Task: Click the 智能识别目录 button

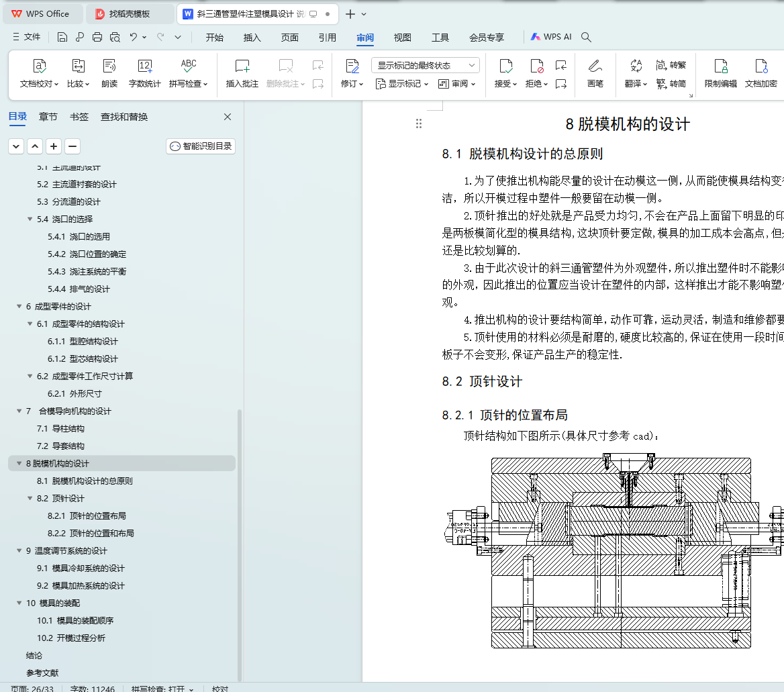Action: pos(201,146)
